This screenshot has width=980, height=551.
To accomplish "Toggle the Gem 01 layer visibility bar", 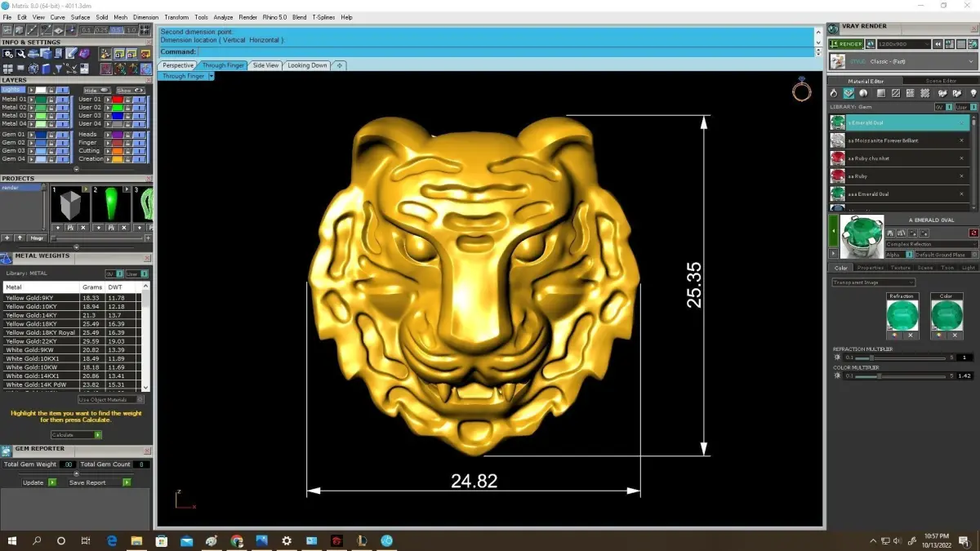I will [63, 134].
